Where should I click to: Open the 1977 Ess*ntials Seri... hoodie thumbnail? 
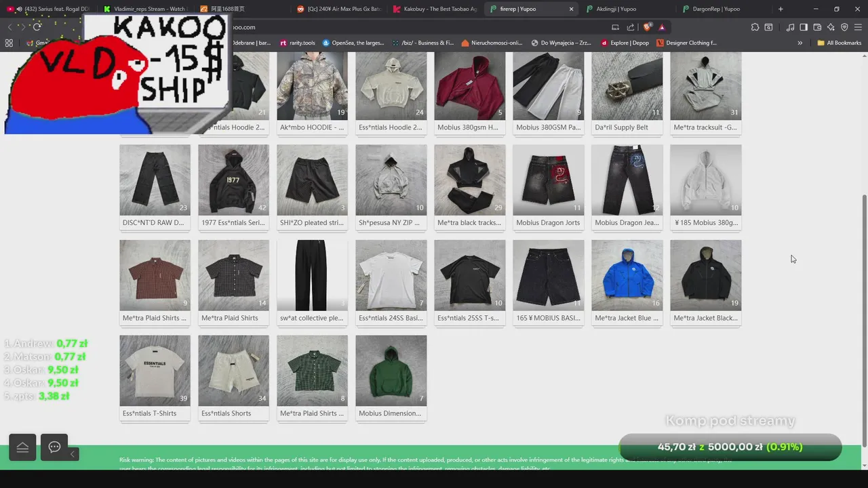point(233,180)
